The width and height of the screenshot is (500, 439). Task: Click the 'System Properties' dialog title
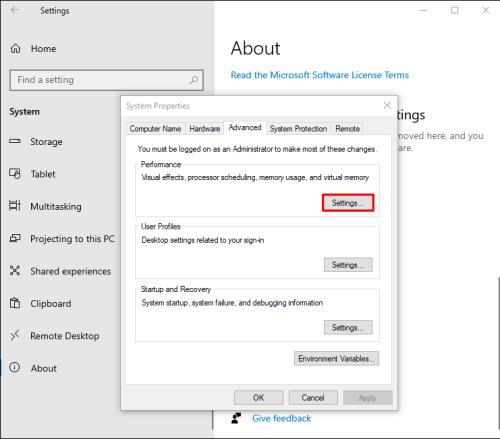point(158,106)
